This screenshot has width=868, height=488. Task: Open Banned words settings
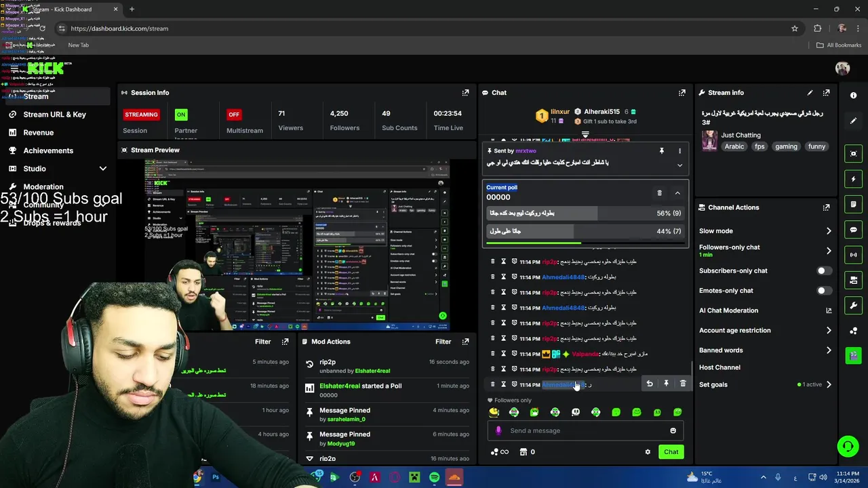pos(765,350)
